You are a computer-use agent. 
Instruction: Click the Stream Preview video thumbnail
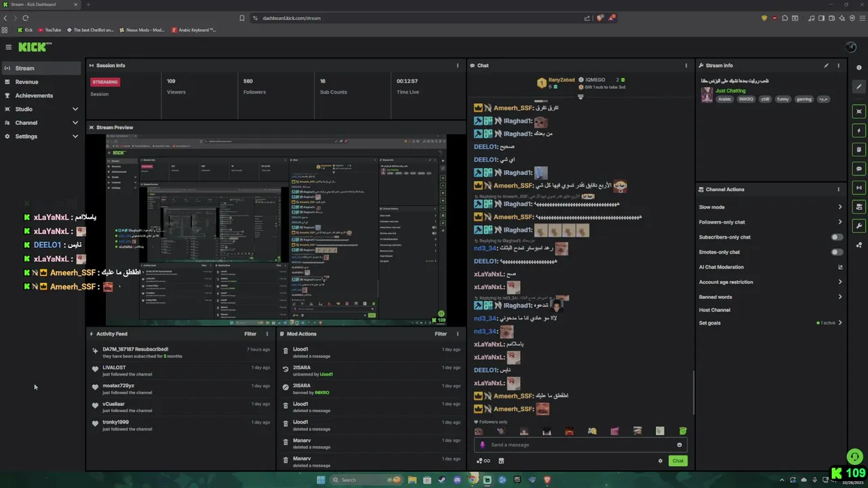click(x=275, y=230)
